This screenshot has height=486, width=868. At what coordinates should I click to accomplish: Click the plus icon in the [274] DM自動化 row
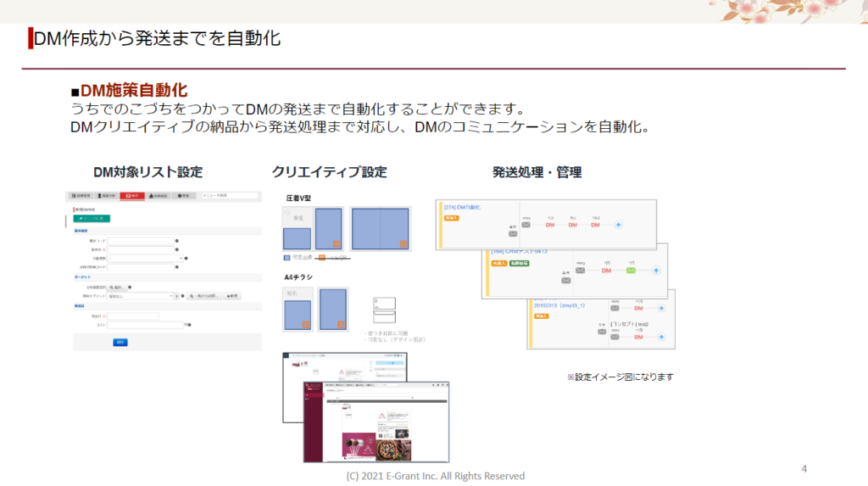tap(619, 224)
